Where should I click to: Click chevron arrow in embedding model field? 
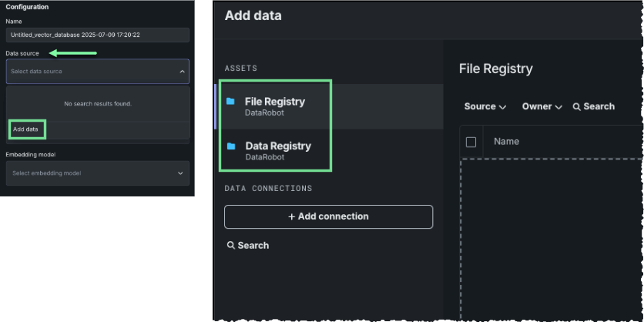(181, 173)
